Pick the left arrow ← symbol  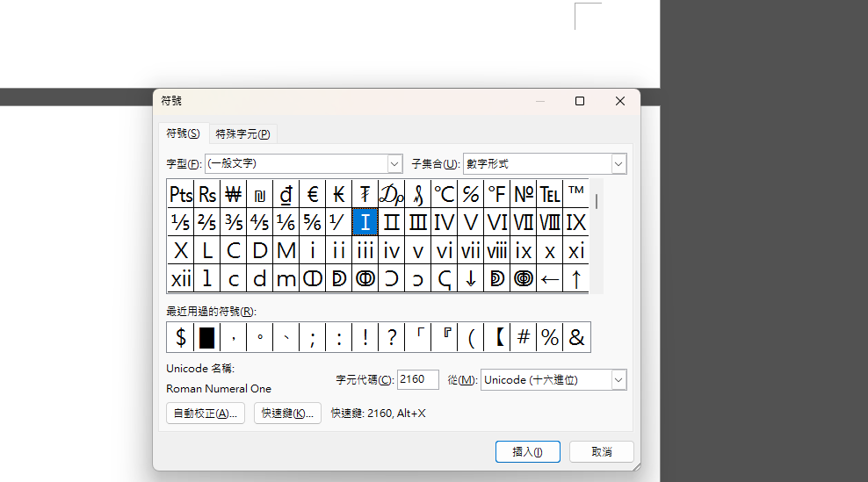pos(550,279)
